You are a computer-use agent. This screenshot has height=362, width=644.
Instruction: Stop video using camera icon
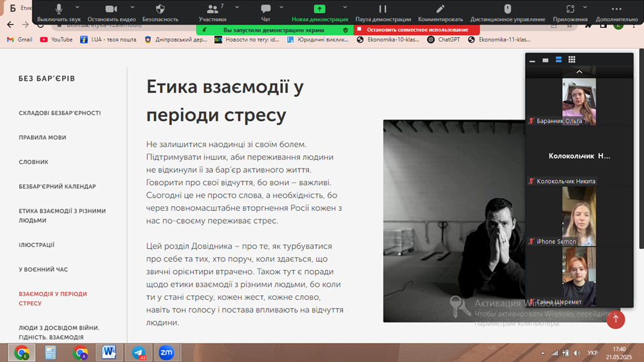click(111, 13)
